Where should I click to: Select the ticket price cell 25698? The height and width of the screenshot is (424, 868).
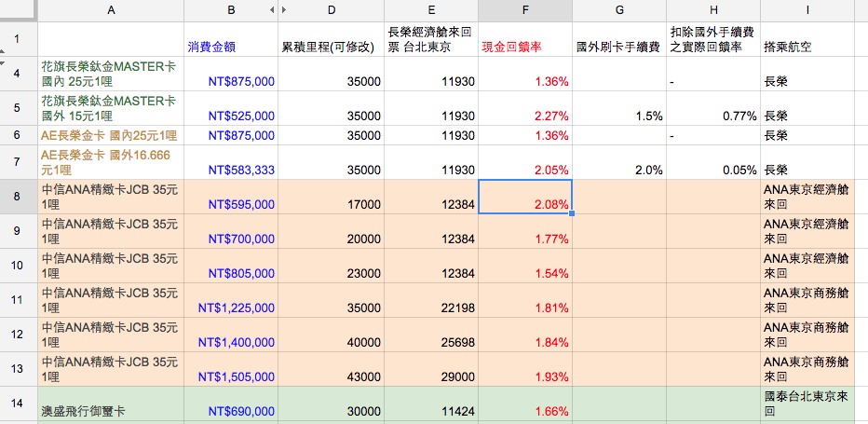click(431, 334)
